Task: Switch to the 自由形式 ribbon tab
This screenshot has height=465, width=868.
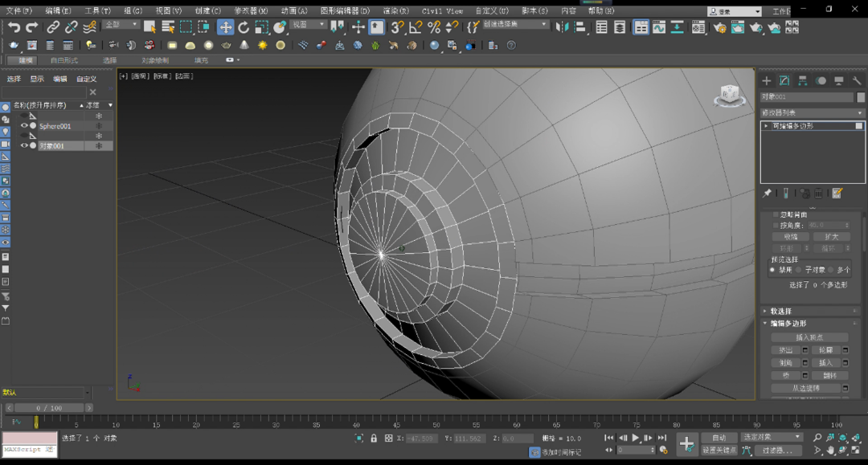Action: tap(64, 60)
